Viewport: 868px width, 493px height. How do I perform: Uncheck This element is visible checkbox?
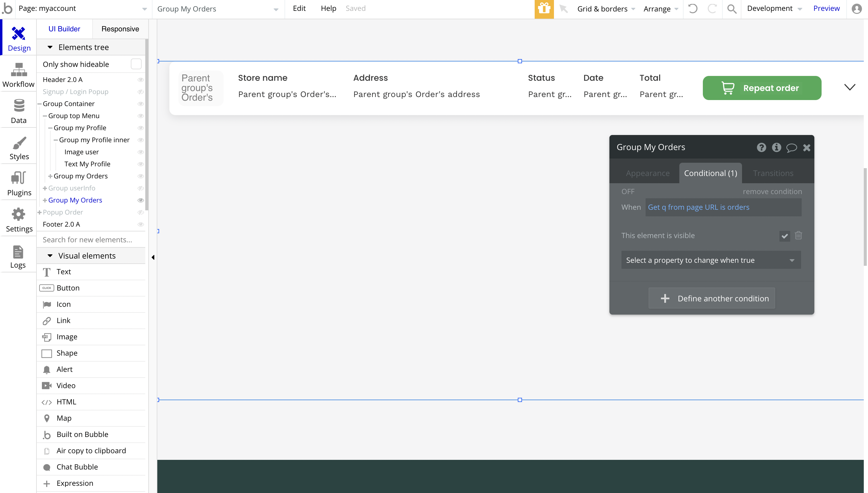coord(785,236)
